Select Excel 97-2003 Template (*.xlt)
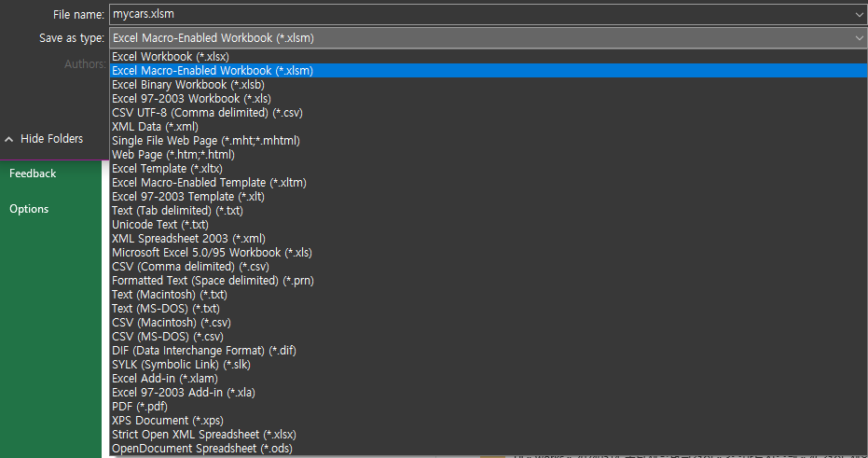Screen dimensions: 868x458 (x=489, y=197)
